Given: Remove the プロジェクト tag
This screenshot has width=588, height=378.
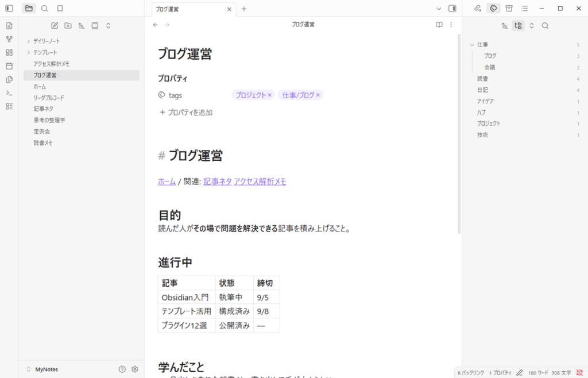Looking at the screenshot, I should [x=270, y=95].
